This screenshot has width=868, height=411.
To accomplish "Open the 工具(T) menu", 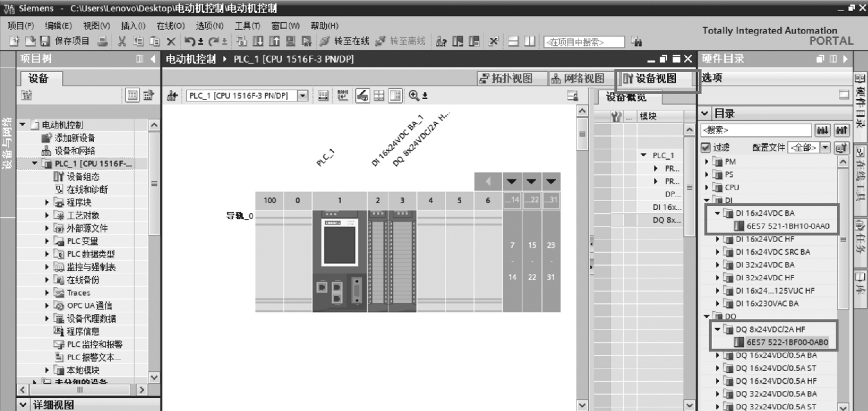I will coord(247,26).
